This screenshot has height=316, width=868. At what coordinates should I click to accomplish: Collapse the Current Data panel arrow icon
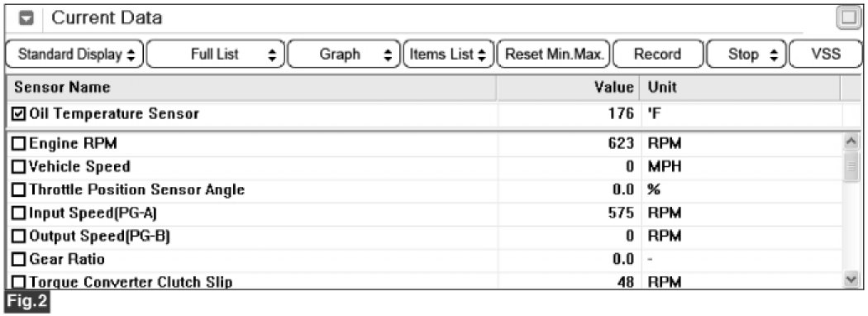pos(27,18)
